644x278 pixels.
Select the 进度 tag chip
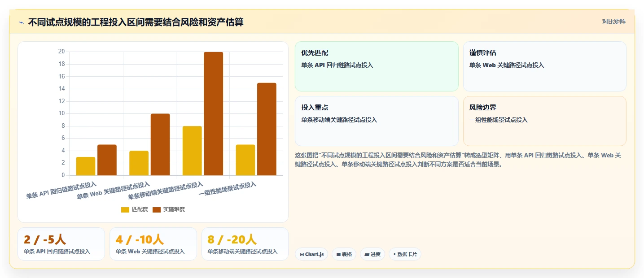[x=372, y=254]
